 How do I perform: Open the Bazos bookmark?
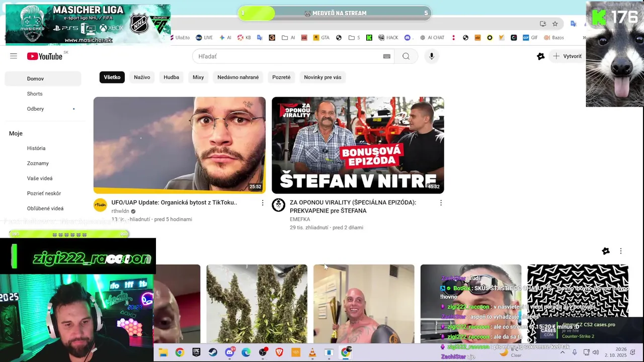click(x=554, y=38)
